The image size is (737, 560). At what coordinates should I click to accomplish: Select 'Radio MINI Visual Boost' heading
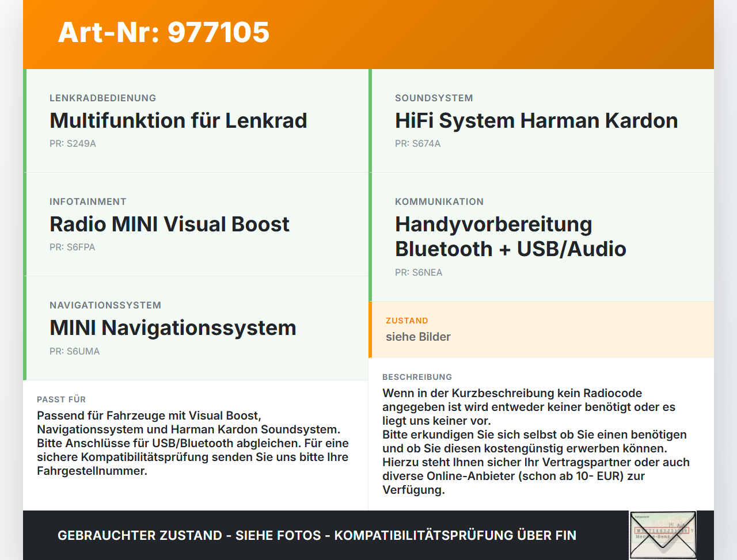(x=169, y=224)
